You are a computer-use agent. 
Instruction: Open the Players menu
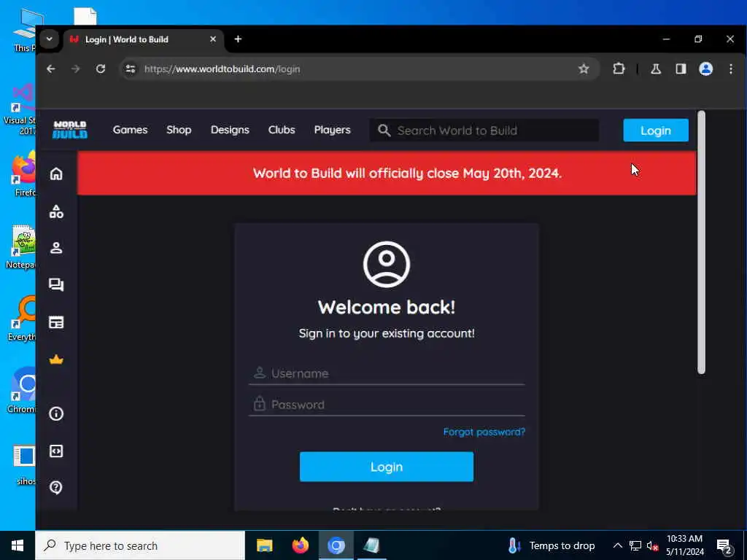(x=332, y=130)
